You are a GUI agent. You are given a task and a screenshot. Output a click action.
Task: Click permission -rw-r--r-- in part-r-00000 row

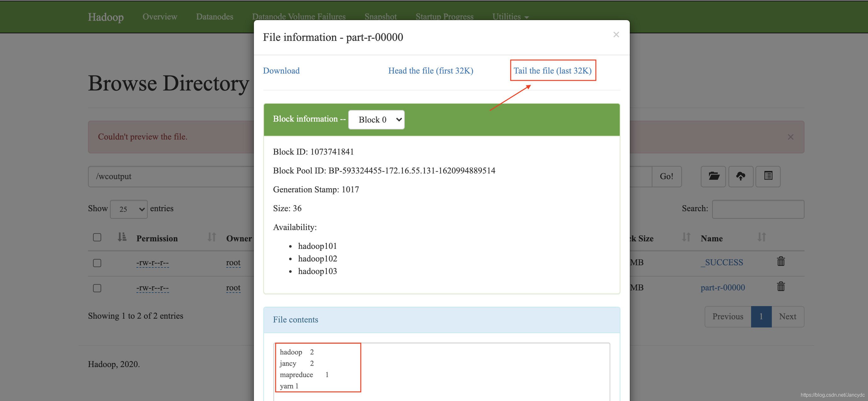tap(152, 288)
